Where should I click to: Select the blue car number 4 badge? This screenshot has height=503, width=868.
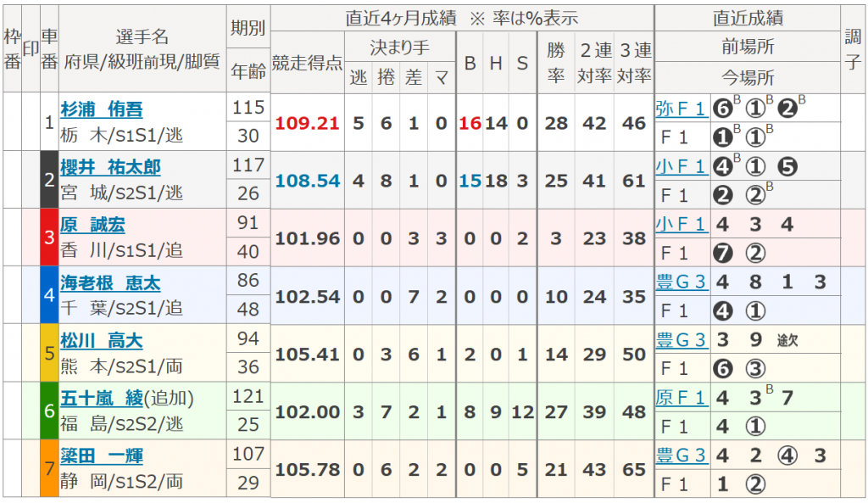pos(49,295)
